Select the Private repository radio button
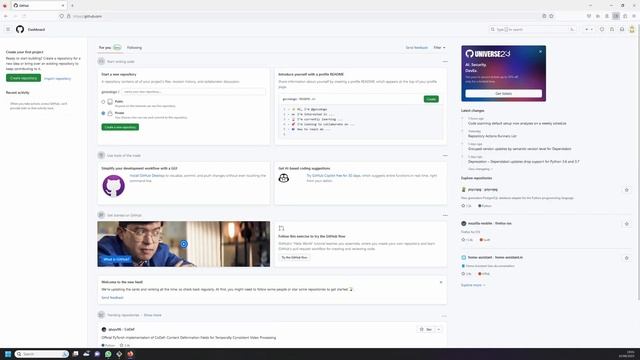 (103, 113)
